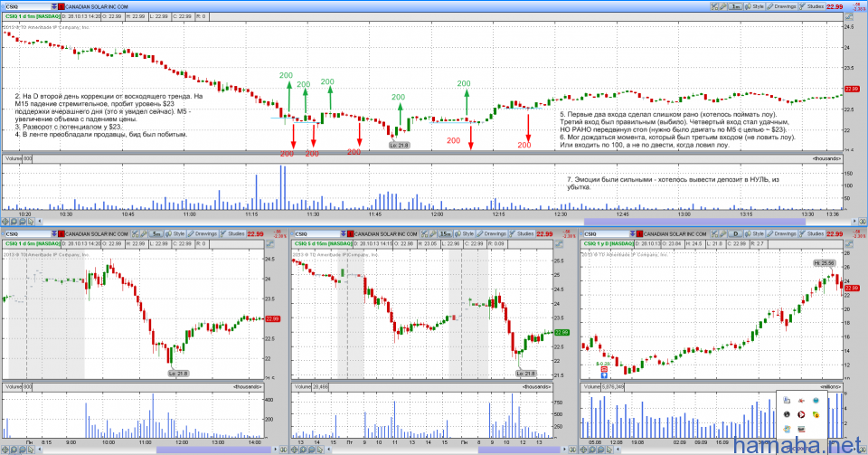The image size is (868, 455).
Task: Toggle 15m chart price-axis mode icon
Action: click(x=559, y=244)
